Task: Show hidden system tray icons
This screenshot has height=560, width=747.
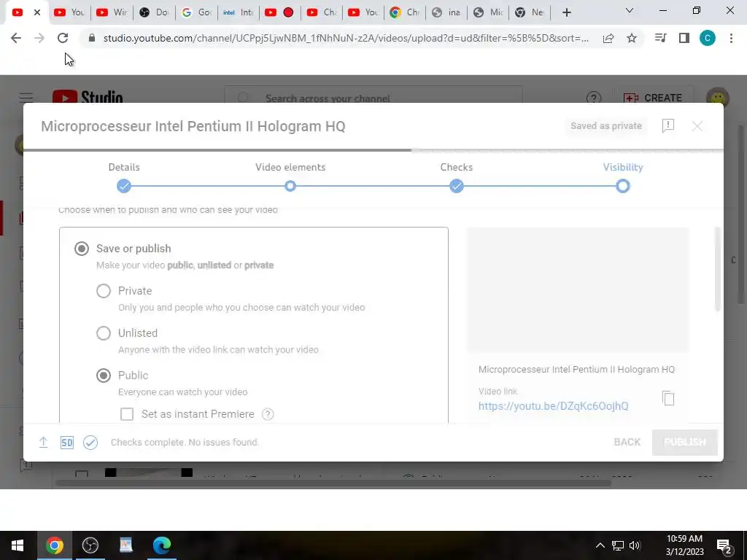Action: (x=600, y=545)
